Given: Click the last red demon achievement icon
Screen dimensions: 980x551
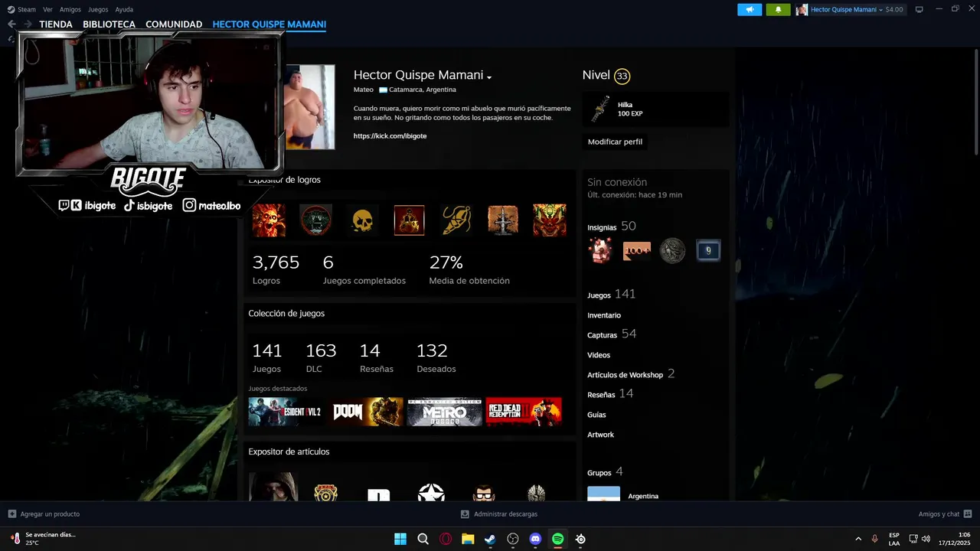Looking at the screenshot, I should pyautogui.click(x=550, y=220).
